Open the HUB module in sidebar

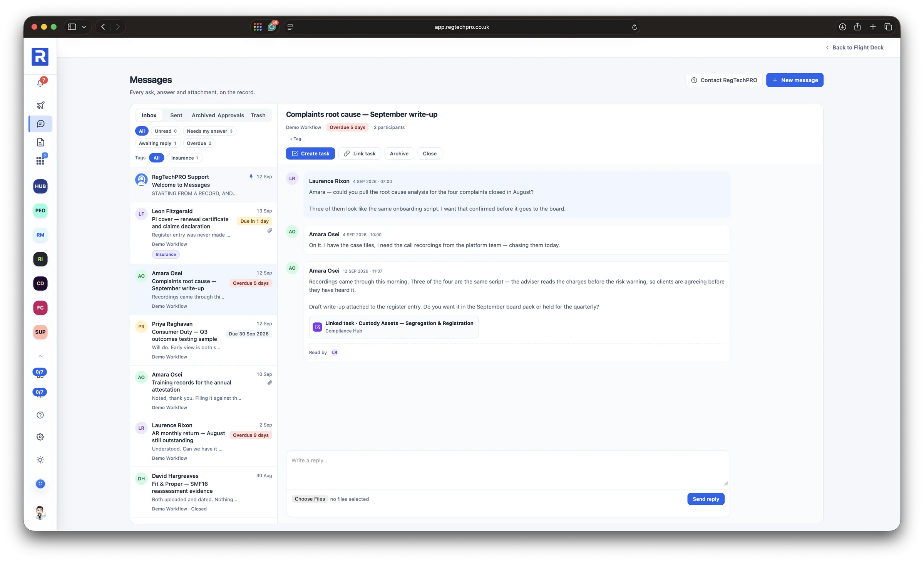(40, 186)
